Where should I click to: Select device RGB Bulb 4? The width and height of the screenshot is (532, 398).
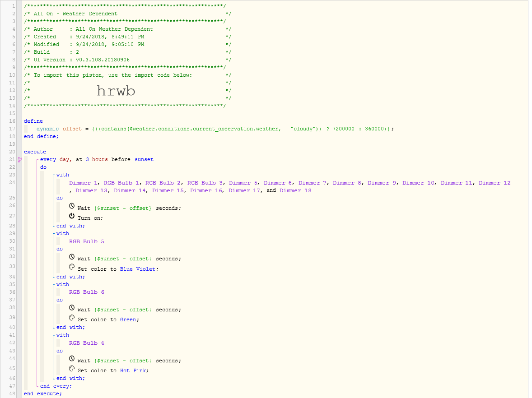[x=87, y=343]
